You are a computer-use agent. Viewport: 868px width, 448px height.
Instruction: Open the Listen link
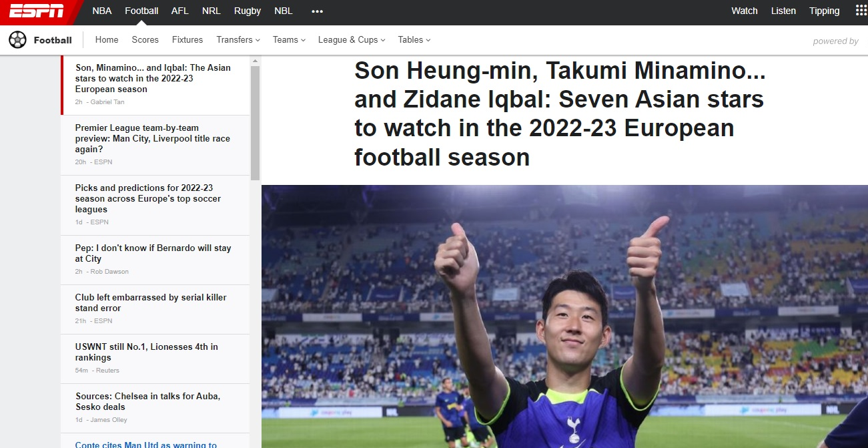tap(783, 11)
